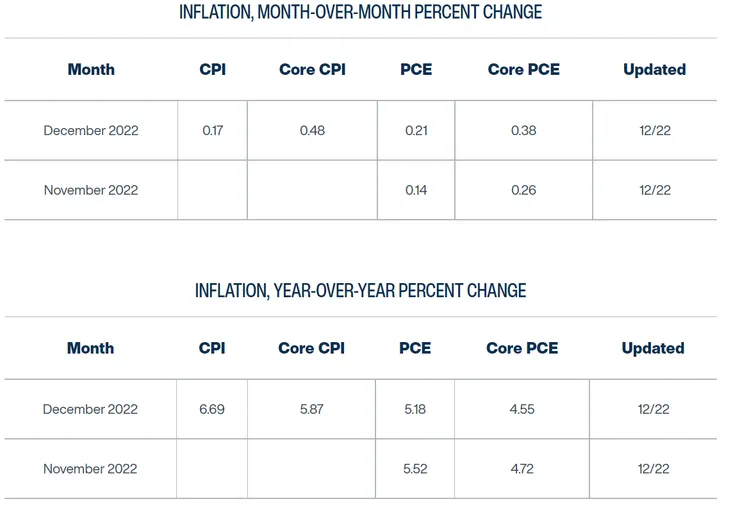Click the 6.69 year-over-year CPI value

211,409
